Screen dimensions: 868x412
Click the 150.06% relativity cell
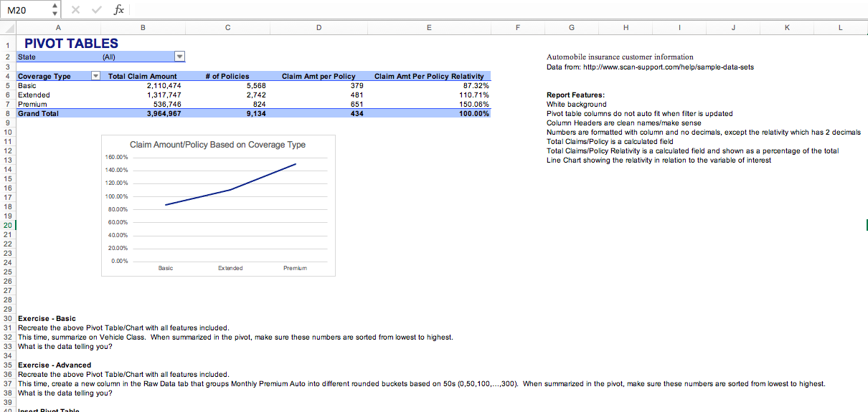click(473, 104)
